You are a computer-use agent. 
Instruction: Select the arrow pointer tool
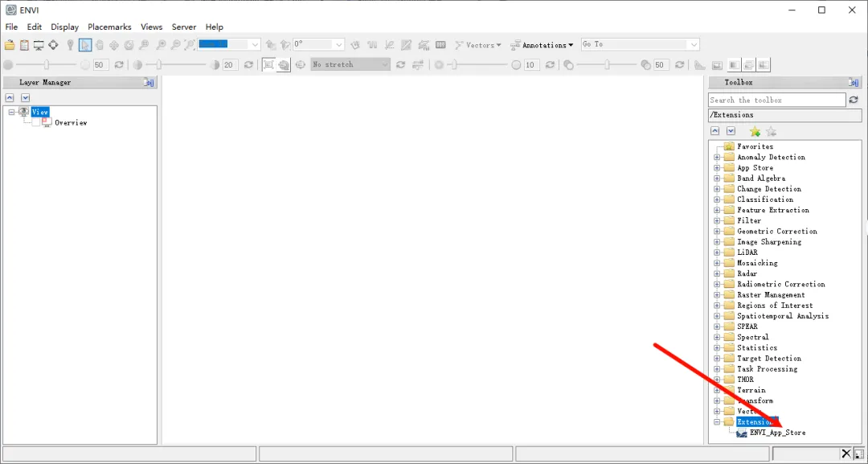tap(85, 45)
